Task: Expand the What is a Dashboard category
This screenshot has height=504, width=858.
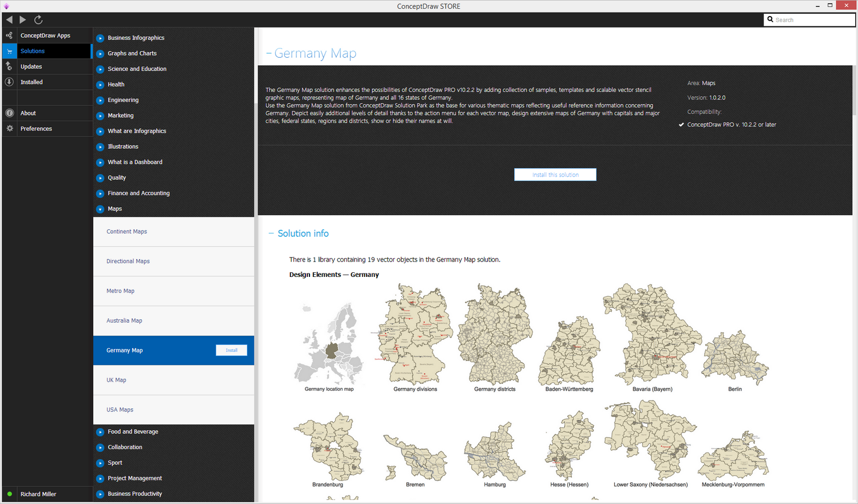Action: click(100, 162)
